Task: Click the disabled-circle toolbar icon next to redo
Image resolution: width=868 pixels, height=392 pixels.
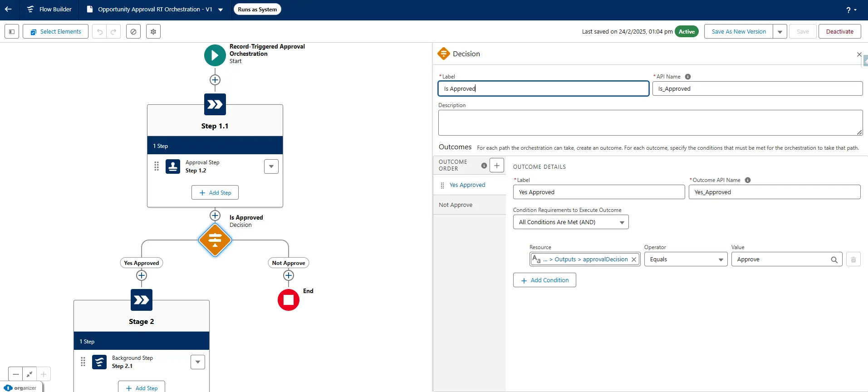Action: (x=133, y=32)
